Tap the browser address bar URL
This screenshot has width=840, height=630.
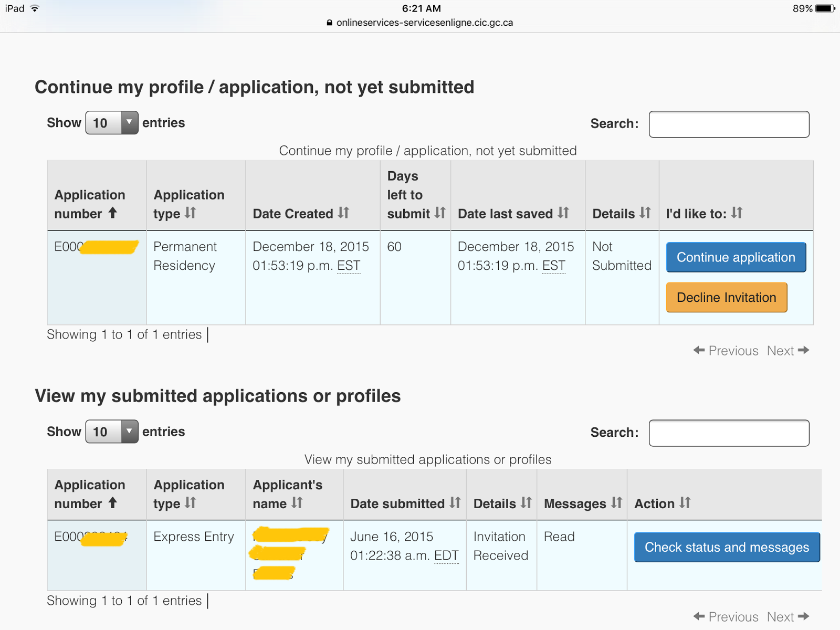(424, 23)
